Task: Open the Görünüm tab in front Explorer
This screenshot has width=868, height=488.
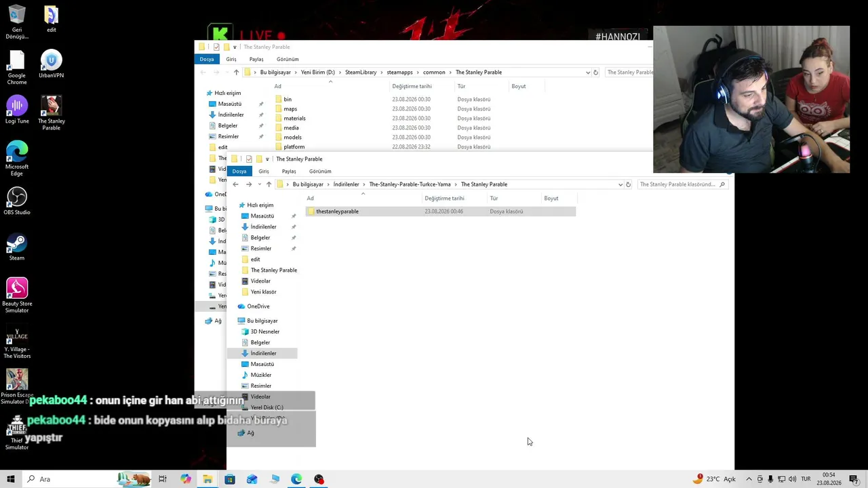Action: tap(320, 171)
